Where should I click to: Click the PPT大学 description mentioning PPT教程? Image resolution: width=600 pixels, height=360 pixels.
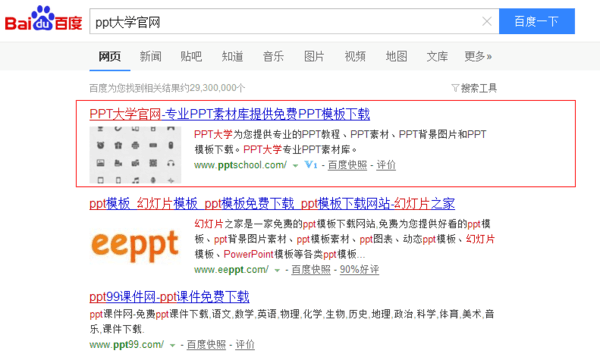(340, 142)
